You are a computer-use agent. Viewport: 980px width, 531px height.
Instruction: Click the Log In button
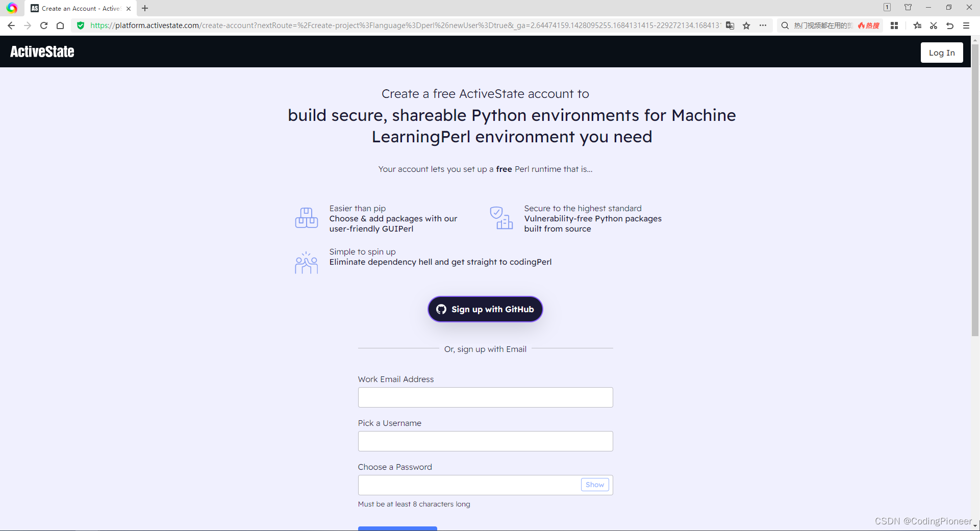coord(942,53)
